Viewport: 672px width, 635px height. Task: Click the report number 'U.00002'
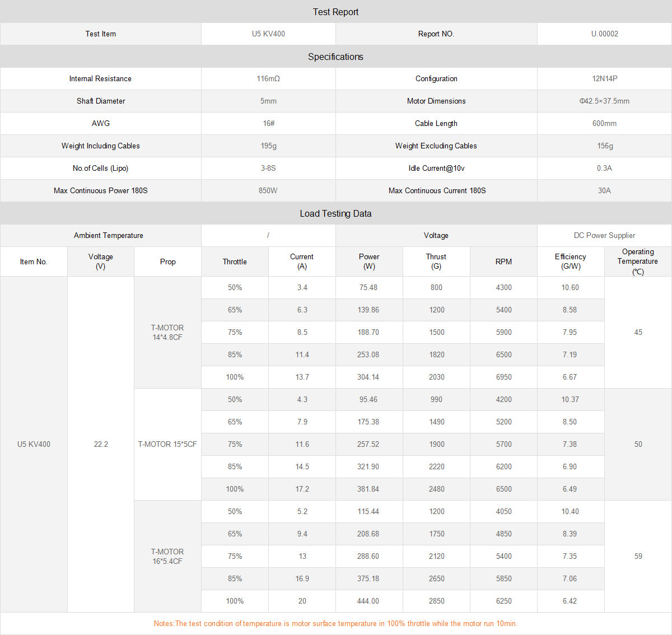pos(604,34)
